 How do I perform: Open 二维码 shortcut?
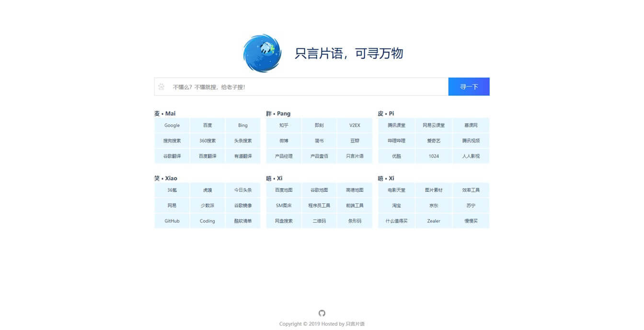pos(319,221)
